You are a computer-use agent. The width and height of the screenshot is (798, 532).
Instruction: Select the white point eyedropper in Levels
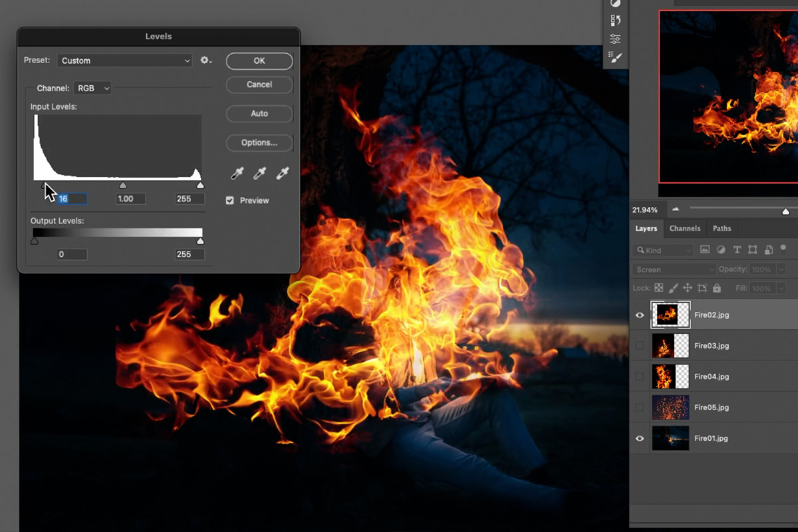pyautogui.click(x=282, y=174)
